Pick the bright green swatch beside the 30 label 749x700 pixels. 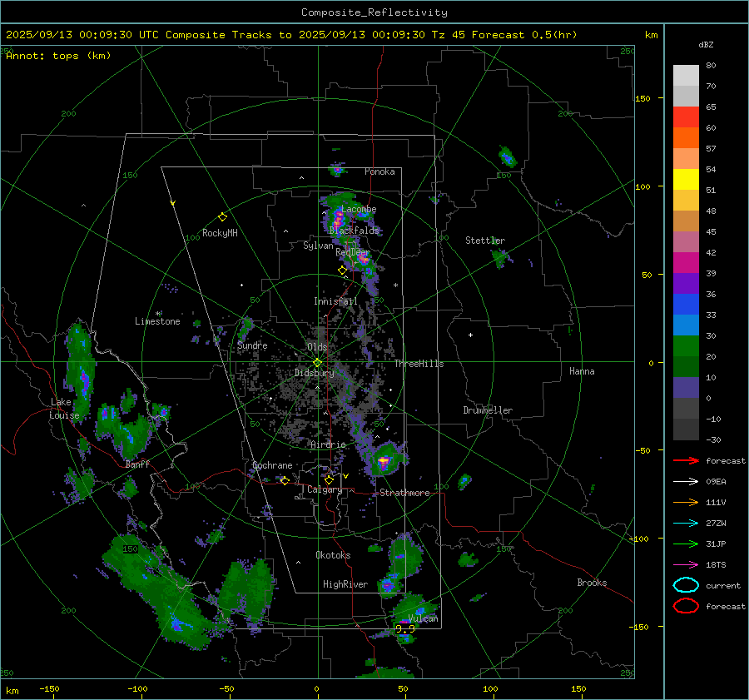coord(686,346)
